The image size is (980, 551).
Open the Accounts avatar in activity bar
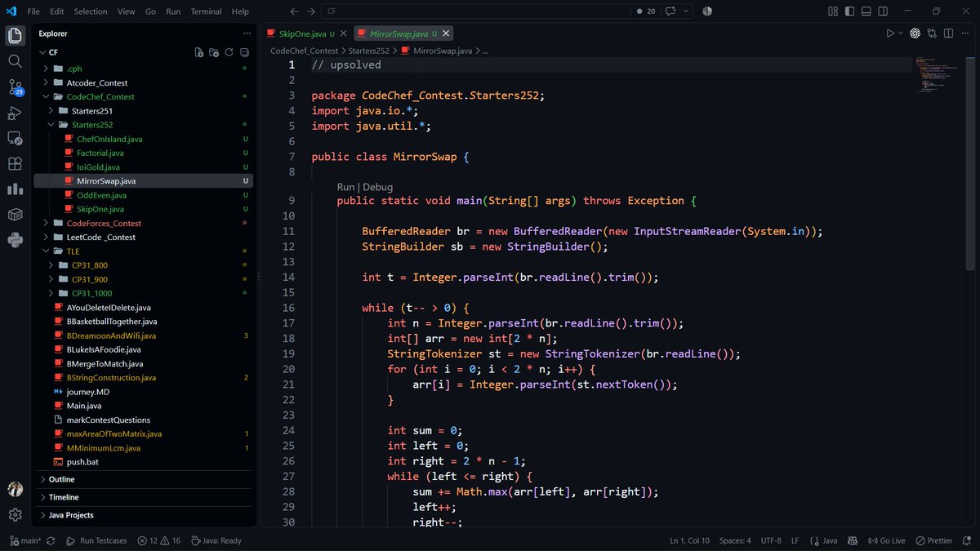(15, 489)
